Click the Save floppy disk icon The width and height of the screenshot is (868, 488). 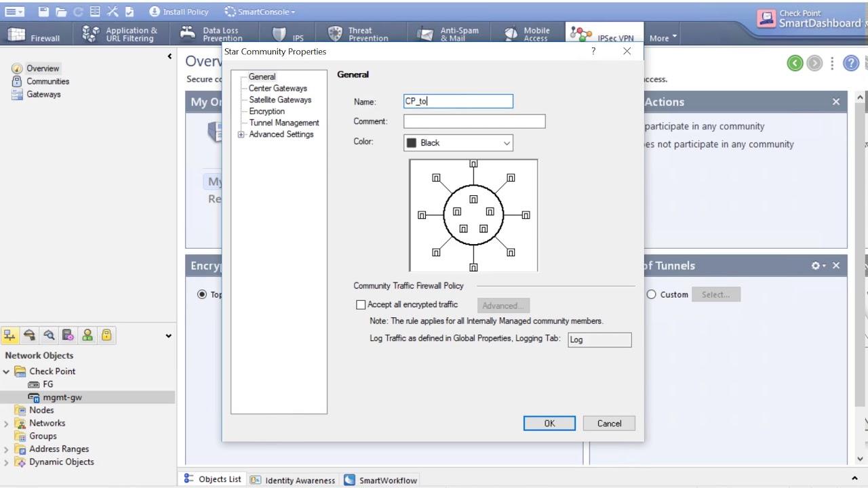[x=43, y=12]
